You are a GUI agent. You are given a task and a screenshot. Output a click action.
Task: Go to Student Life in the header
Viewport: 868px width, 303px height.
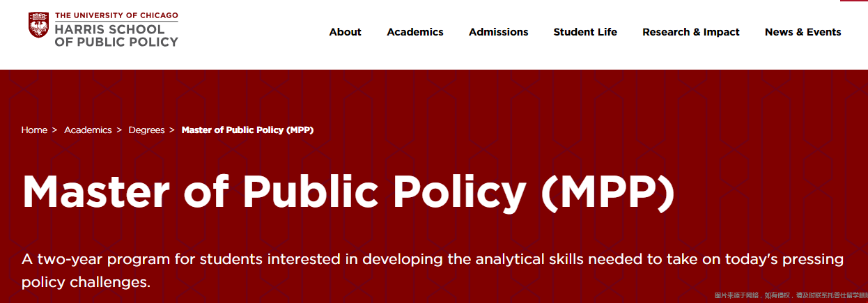(x=585, y=32)
